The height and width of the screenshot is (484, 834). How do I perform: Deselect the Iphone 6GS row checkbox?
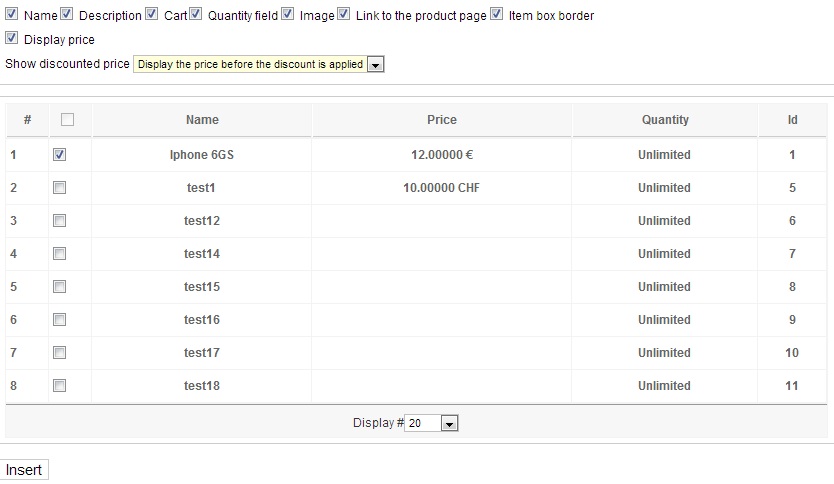[x=60, y=155]
